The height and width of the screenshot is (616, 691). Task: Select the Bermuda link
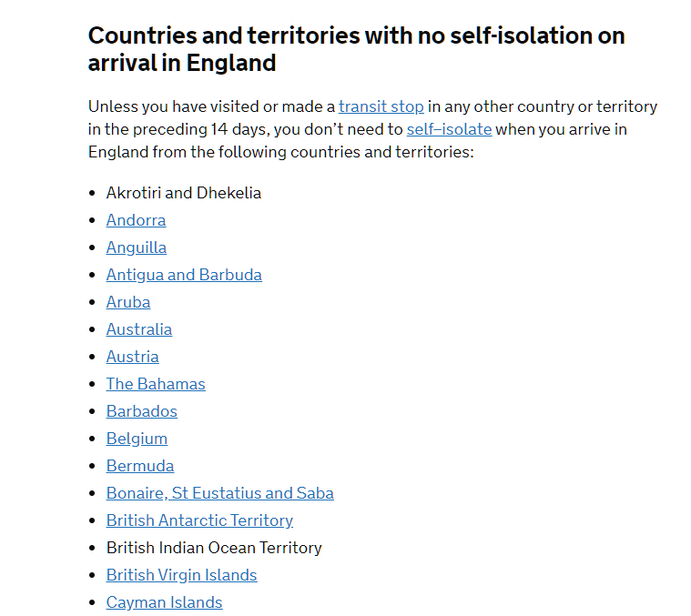point(139,466)
